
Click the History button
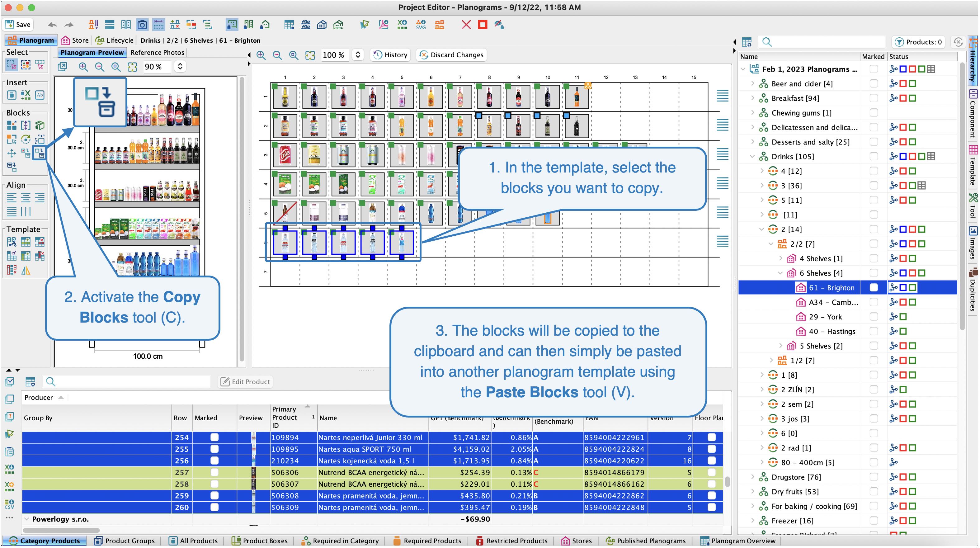coord(390,55)
